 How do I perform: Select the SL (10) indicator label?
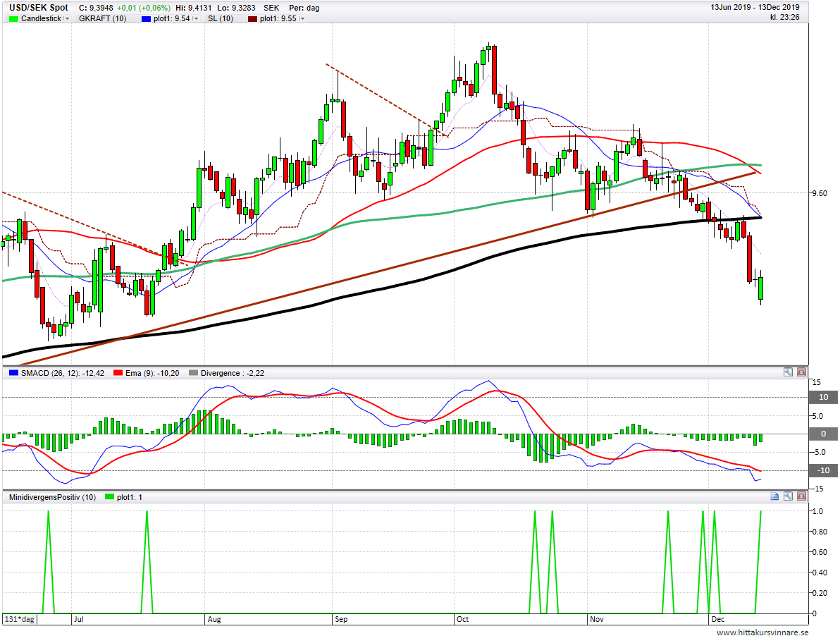coord(220,19)
